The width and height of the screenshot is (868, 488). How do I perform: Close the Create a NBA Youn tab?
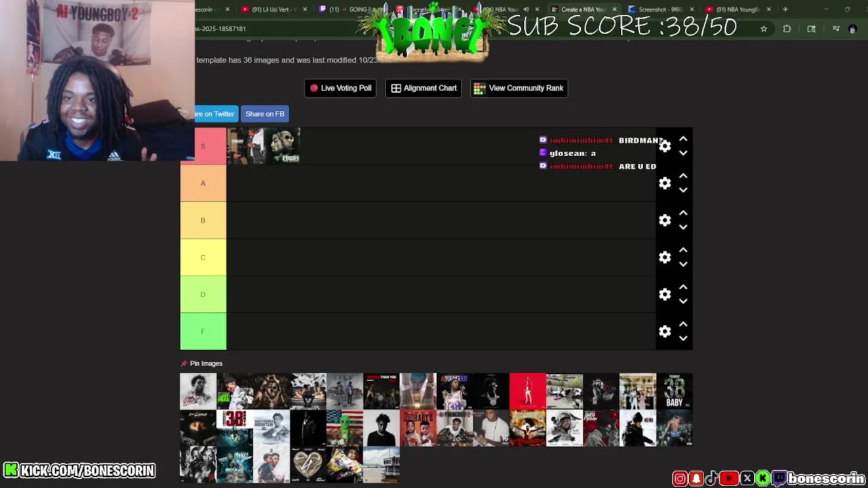click(614, 9)
